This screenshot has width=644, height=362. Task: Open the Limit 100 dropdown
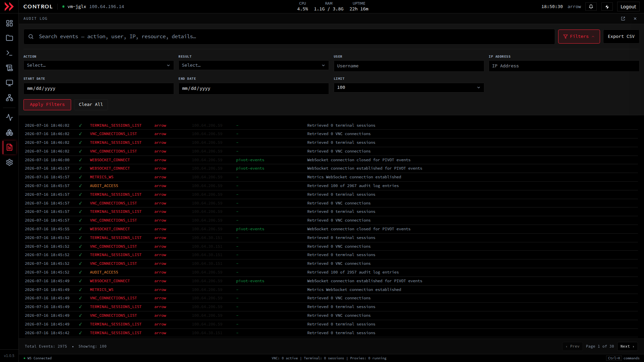tap(409, 87)
